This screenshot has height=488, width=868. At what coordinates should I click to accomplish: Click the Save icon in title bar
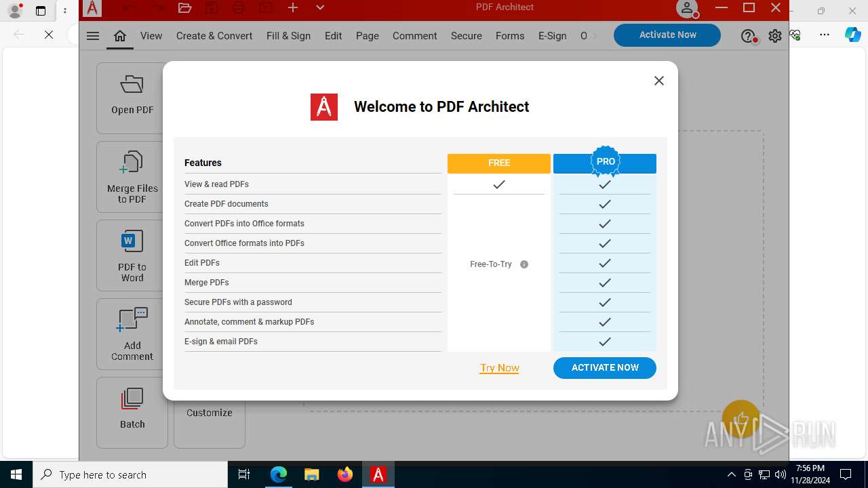tap(212, 8)
